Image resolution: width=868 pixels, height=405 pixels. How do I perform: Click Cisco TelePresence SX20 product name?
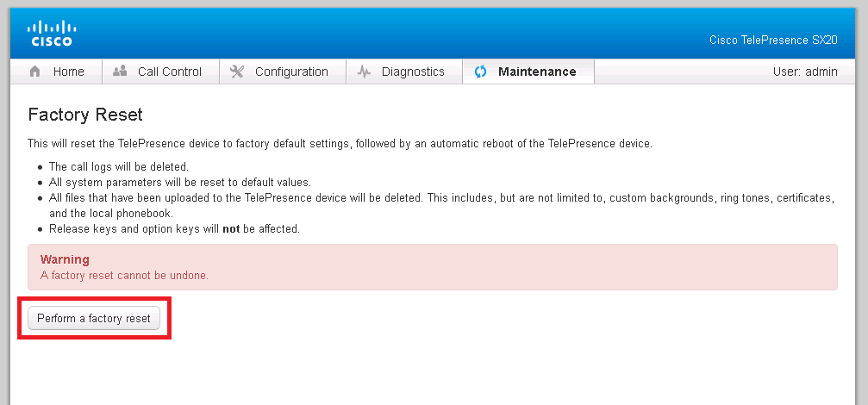[773, 40]
